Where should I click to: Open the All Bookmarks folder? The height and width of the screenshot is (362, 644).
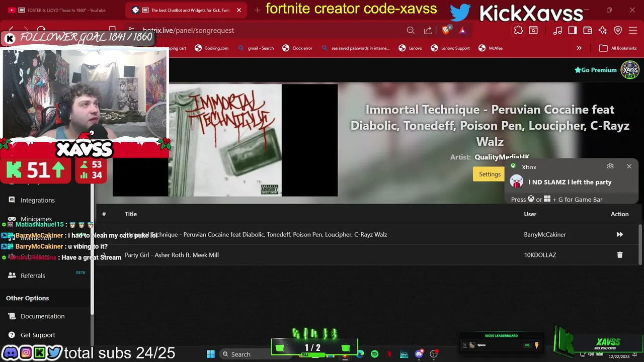618,48
